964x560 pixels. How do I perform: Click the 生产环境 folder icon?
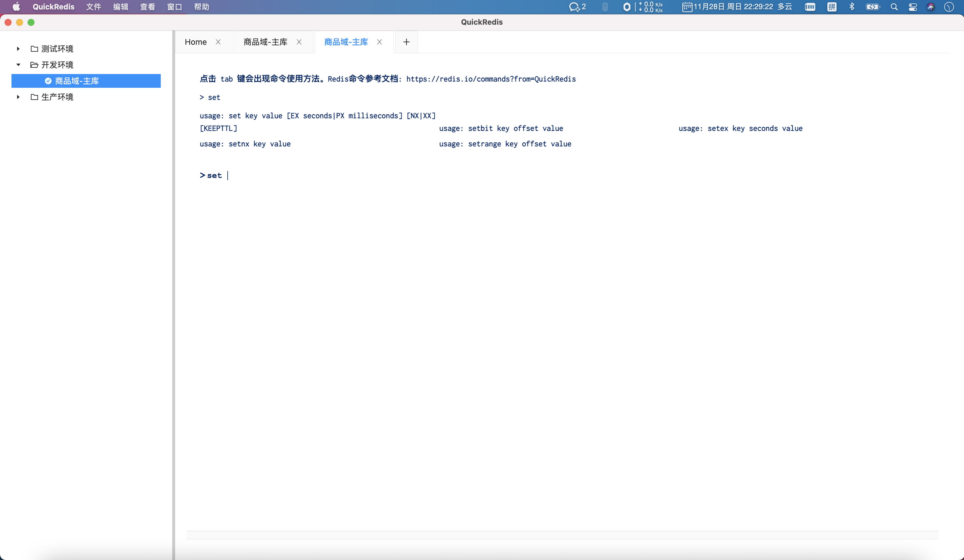(34, 97)
